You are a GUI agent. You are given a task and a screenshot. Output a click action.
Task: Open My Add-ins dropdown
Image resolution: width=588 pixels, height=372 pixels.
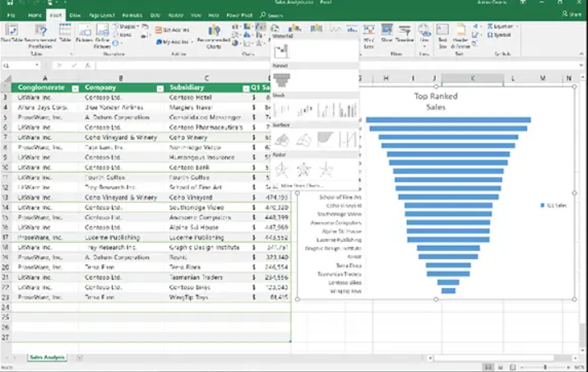pos(174,42)
